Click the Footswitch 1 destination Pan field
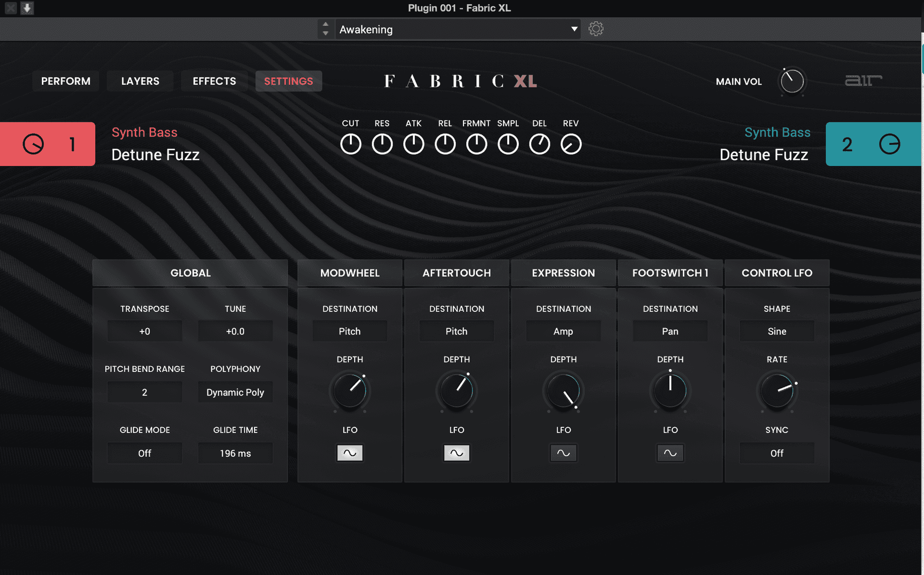The image size is (924, 575). pyautogui.click(x=670, y=331)
